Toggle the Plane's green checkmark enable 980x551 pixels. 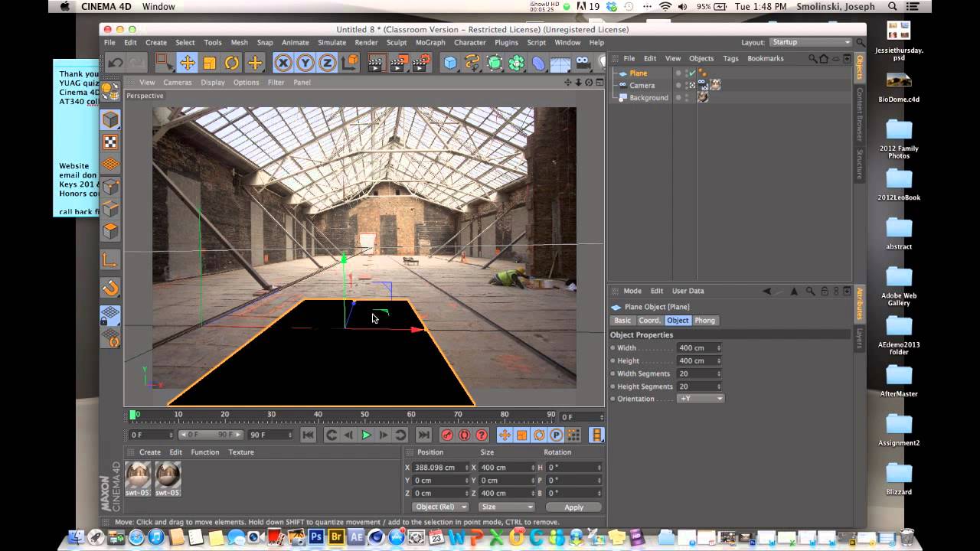tap(692, 73)
